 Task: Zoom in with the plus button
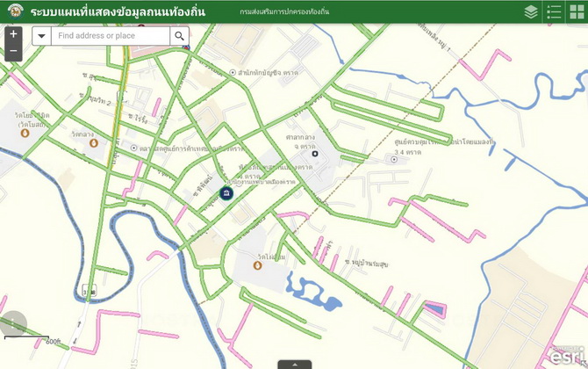[12, 34]
